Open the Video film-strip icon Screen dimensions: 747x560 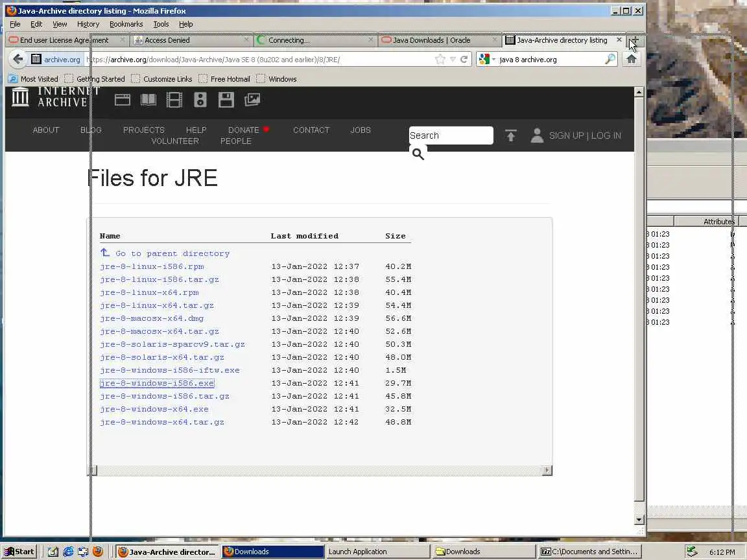(174, 100)
